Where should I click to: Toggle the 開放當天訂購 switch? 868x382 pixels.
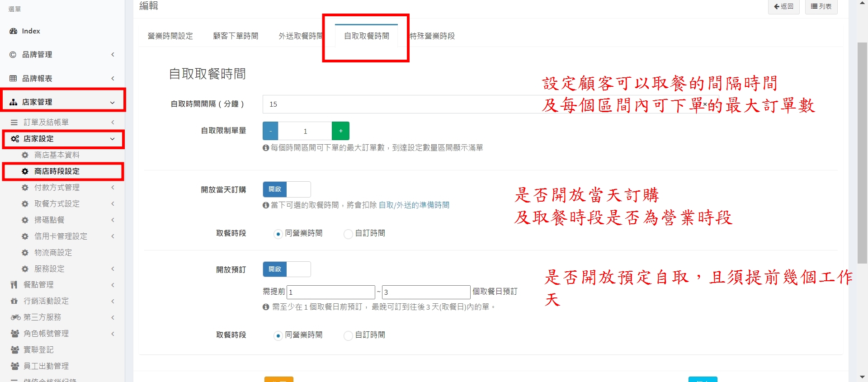(x=287, y=189)
